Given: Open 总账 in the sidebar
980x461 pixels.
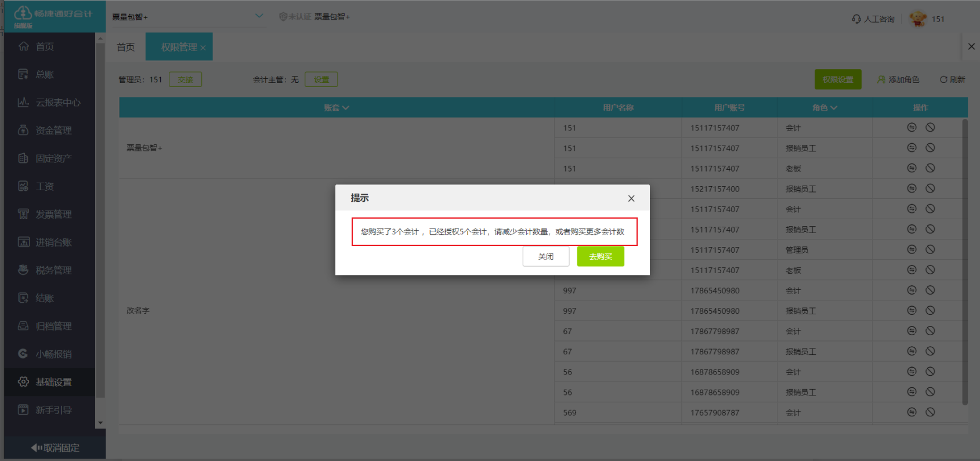Looking at the screenshot, I should [x=45, y=74].
